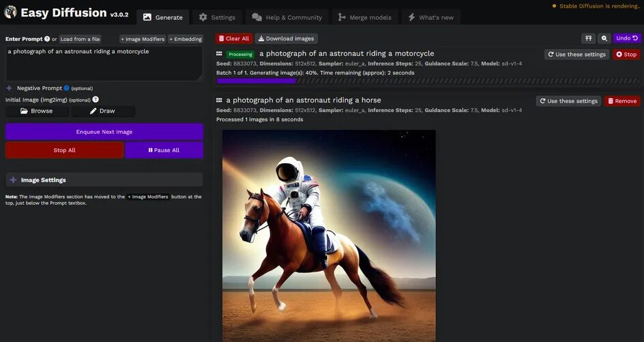
Task: Stop the motorcycle rendering task
Action: (626, 54)
